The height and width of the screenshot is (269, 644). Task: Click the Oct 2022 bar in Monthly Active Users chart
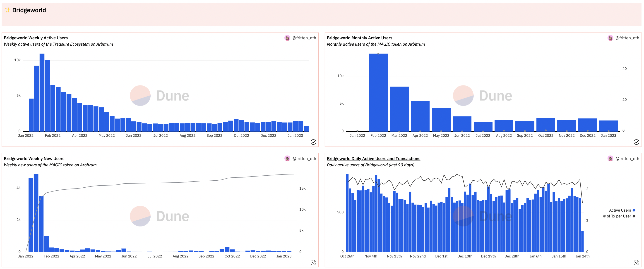tap(546, 125)
